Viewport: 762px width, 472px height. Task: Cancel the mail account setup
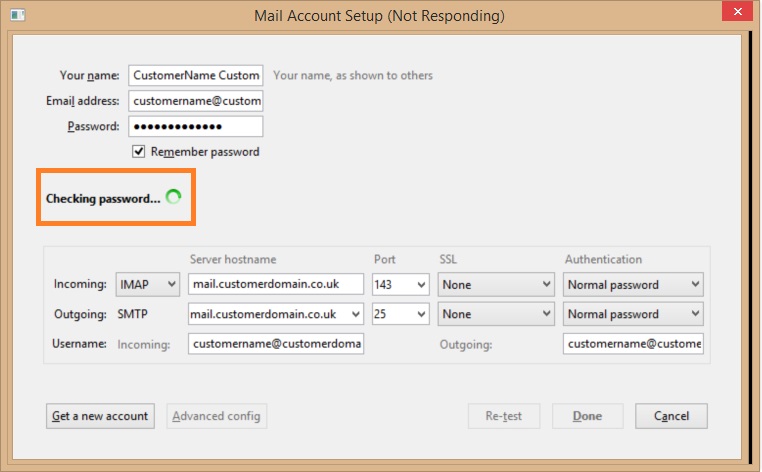coord(671,416)
